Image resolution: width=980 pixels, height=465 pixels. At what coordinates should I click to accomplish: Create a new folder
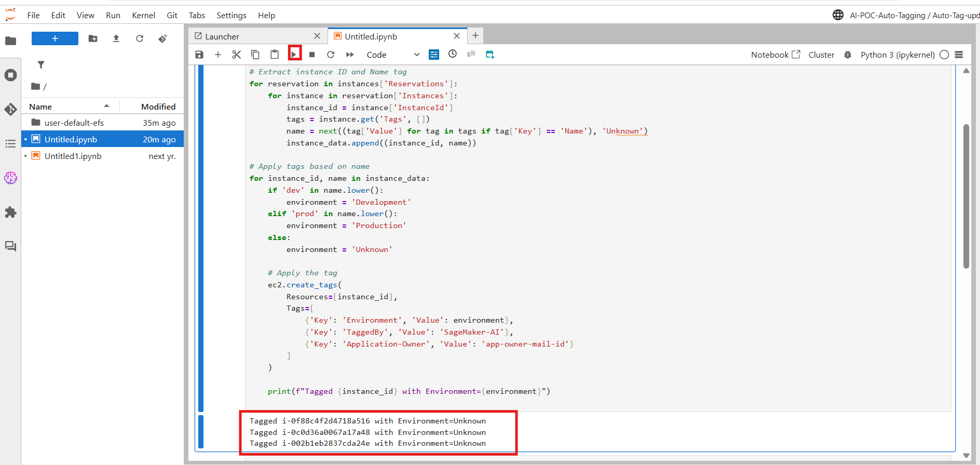[93, 38]
